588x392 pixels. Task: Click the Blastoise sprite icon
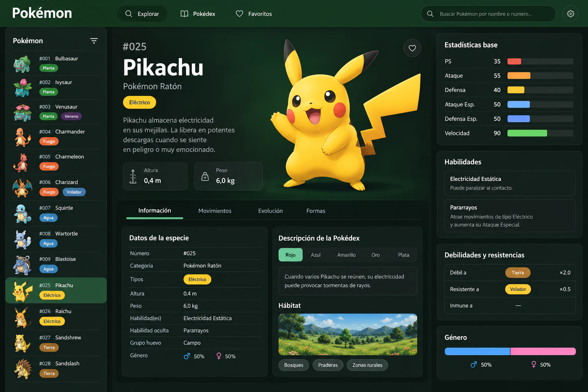[x=22, y=265]
